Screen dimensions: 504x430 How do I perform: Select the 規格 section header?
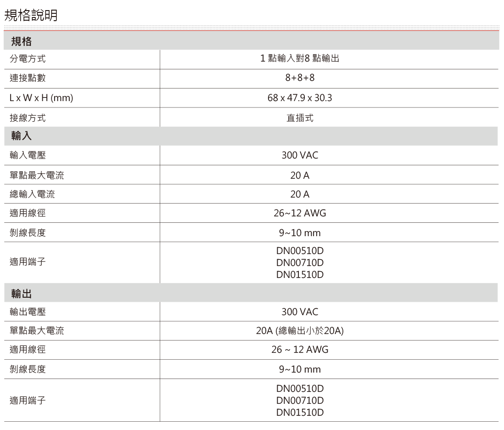(x=21, y=42)
